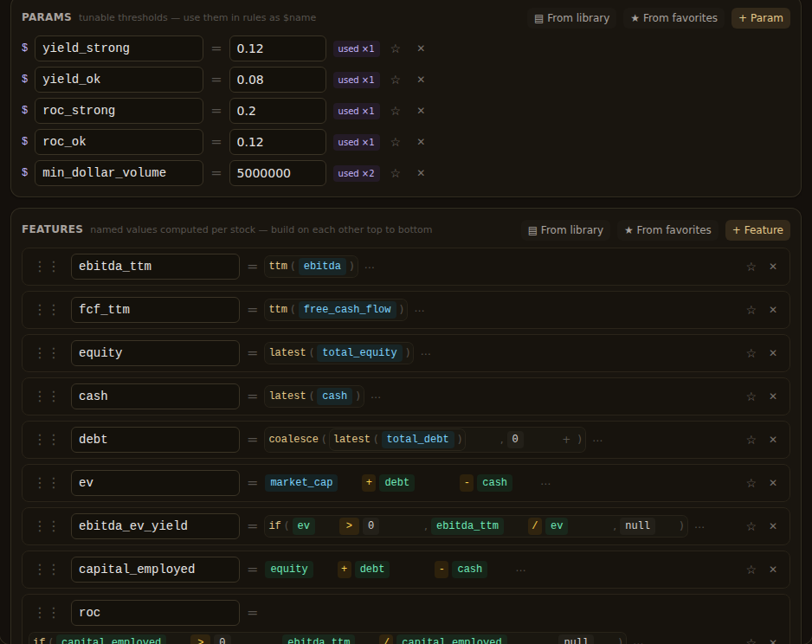812x644 pixels.
Task: Select the market_cap token in ev
Action: coord(301,482)
